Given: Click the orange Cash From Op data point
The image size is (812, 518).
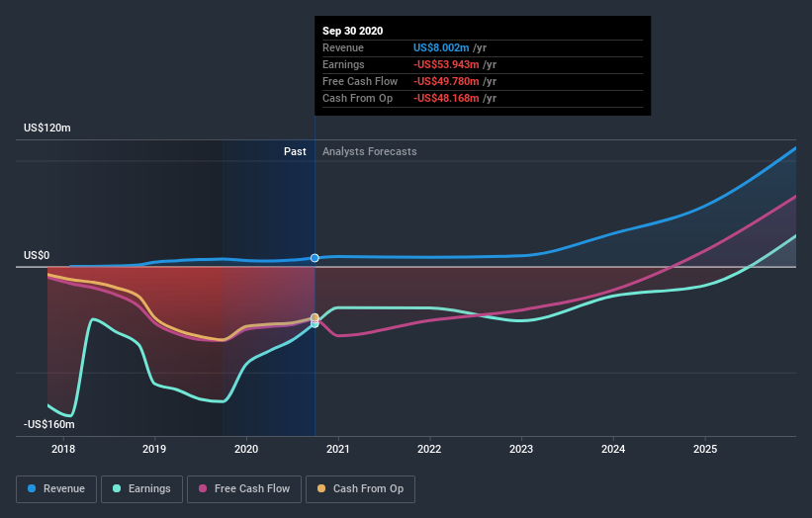Looking at the screenshot, I should (315, 317).
